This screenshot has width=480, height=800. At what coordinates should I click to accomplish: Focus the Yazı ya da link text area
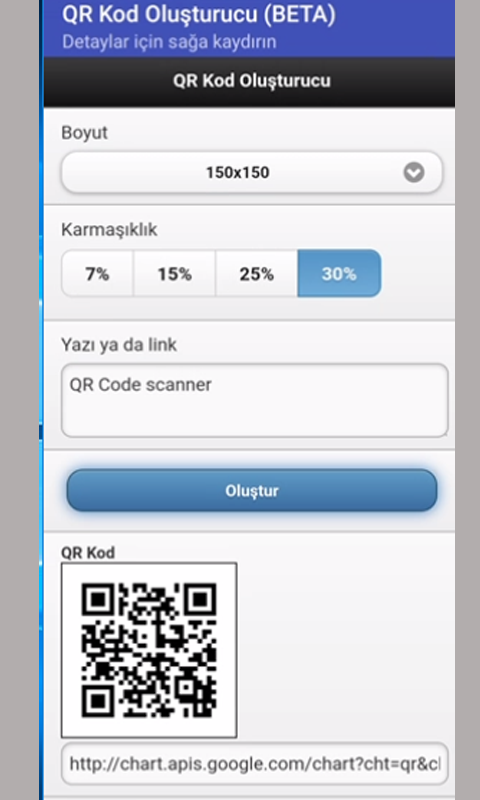[x=255, y=401]
